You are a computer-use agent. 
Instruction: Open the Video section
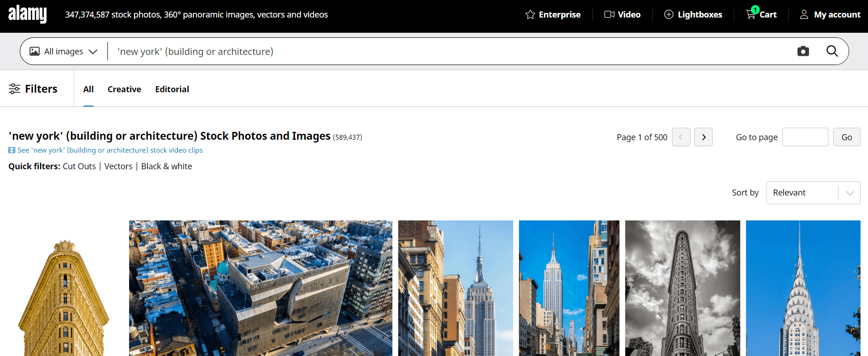point(622,14)
